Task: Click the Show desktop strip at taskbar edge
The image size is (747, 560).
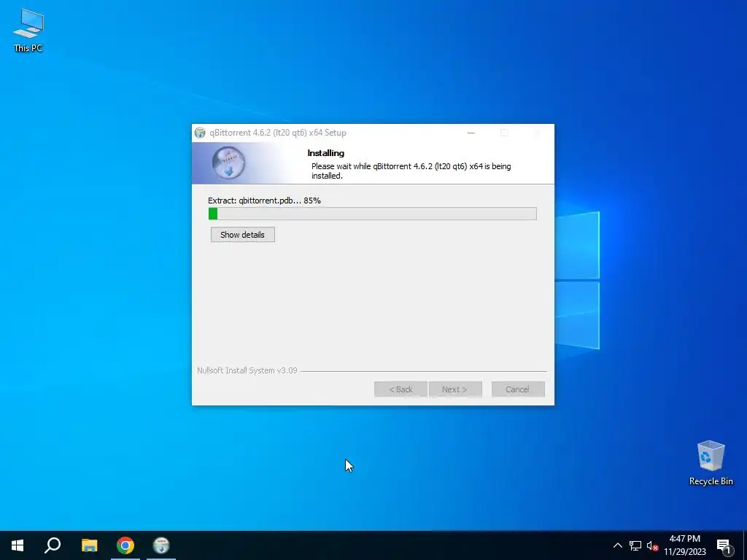Action: tap(745, 545)
